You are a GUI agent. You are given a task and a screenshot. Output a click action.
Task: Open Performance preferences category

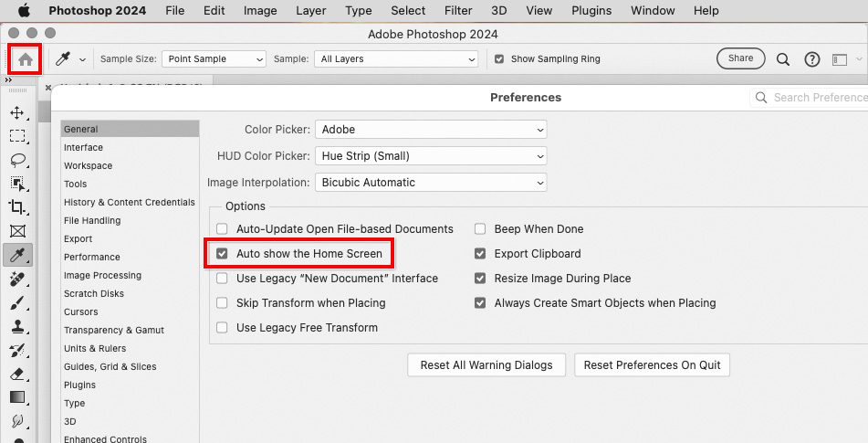coord(92,257)
